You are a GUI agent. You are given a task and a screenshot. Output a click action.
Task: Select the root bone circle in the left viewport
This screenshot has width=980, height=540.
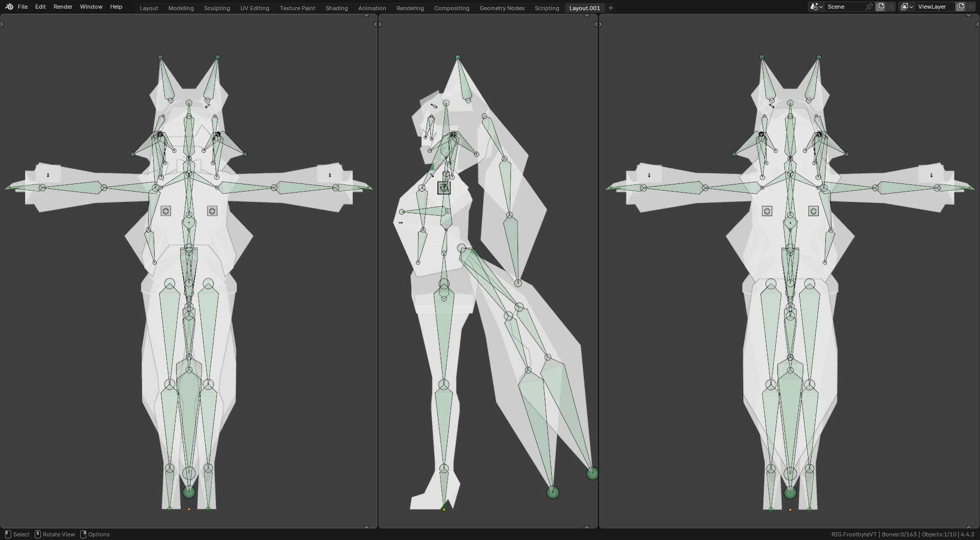pyautogui.click(x=189, y=491)
